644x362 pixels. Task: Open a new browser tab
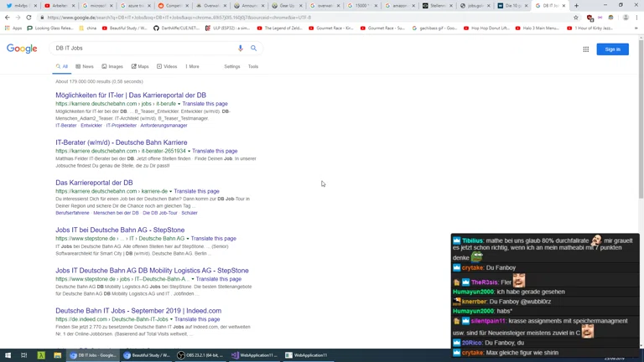point(576,6)
